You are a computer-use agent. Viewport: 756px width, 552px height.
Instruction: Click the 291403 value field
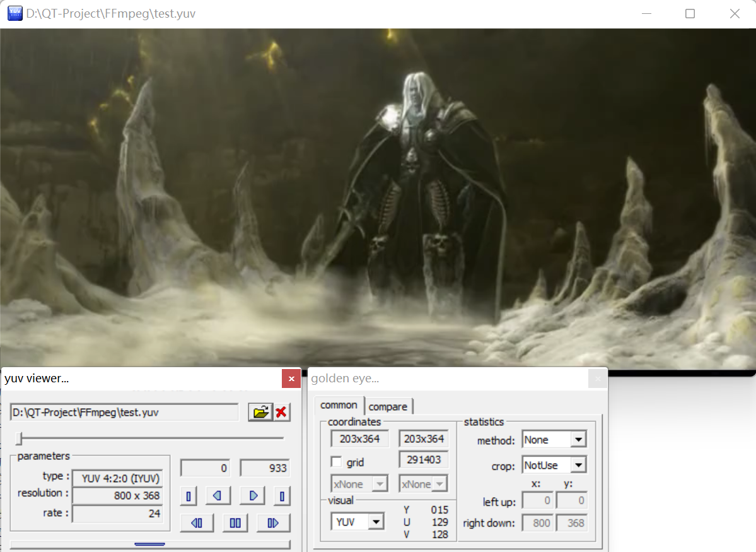tap(423, 460)
